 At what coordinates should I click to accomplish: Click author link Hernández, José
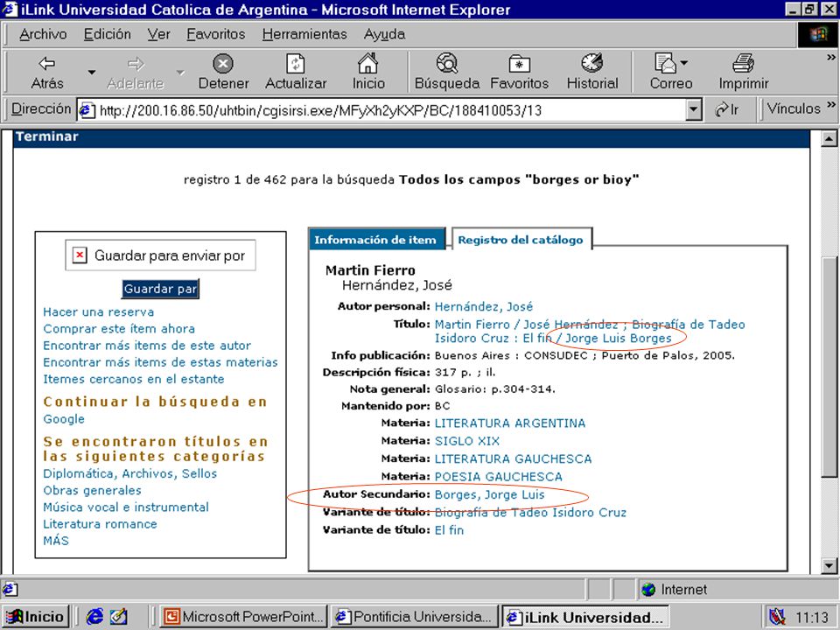pyautogui.click(x=484, y=306)
